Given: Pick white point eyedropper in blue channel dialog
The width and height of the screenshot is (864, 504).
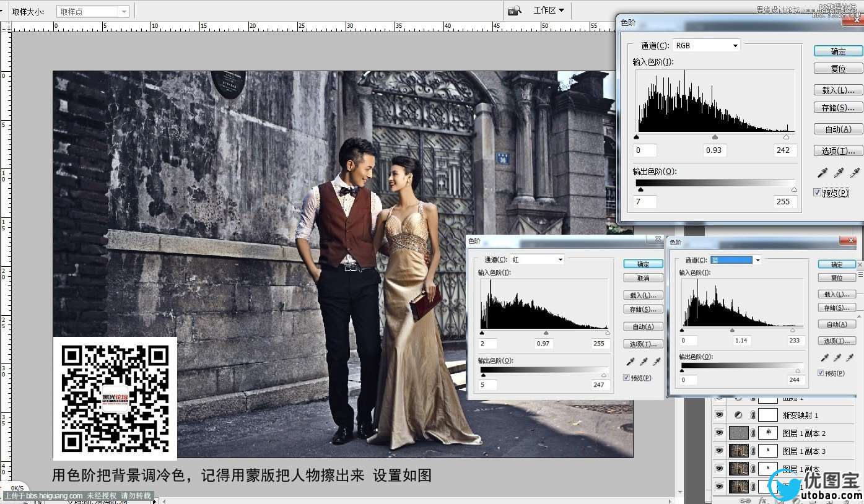Looking at the screenshot, I should (851, 358).
